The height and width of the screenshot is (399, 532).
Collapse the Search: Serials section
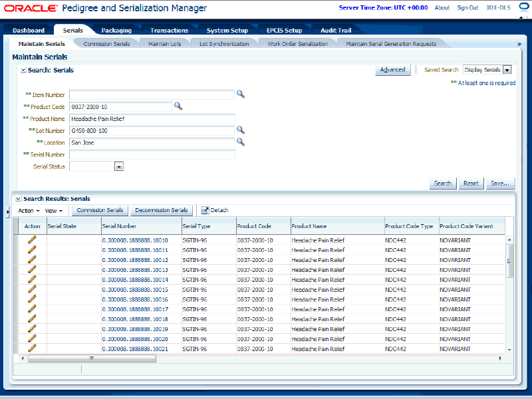(23, 70)
